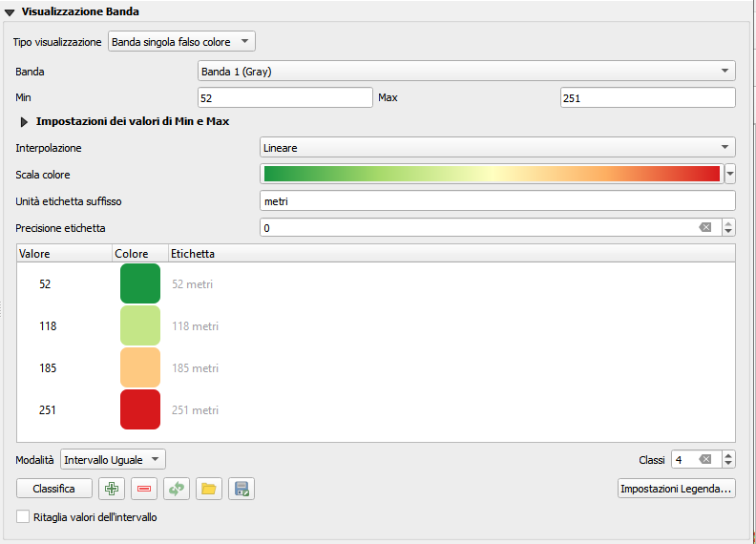This screenshot has height=544, width=756.
Task: Click the red swatch for value 251
Action: coord(140,409)
